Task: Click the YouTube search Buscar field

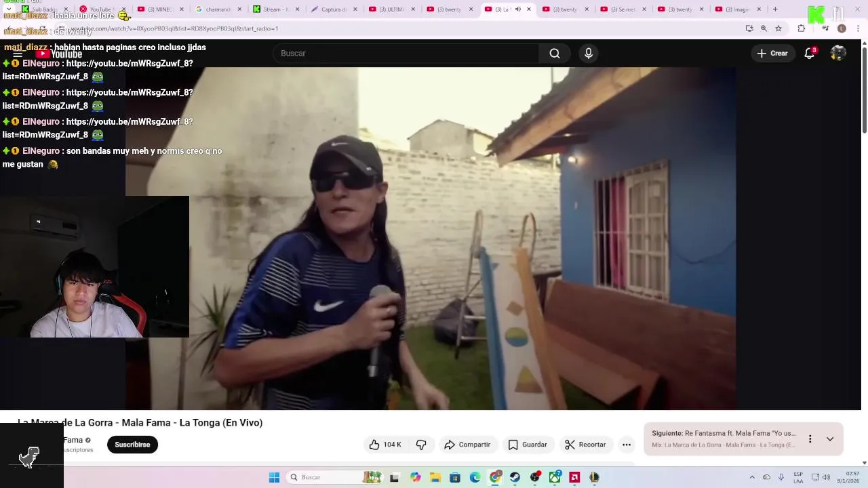Action: pyautogui.click(x=406, y=54)
